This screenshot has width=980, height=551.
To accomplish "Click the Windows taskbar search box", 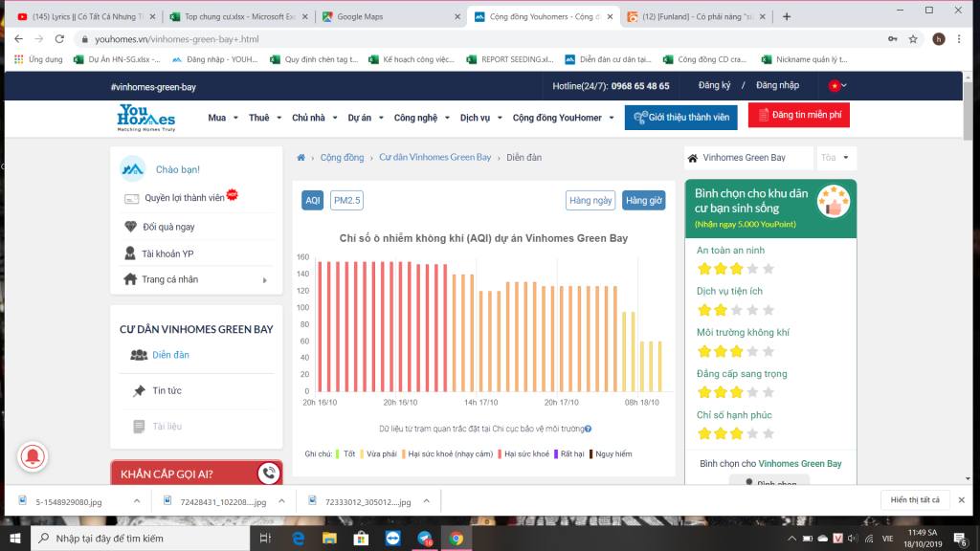I will coord(140,538).
